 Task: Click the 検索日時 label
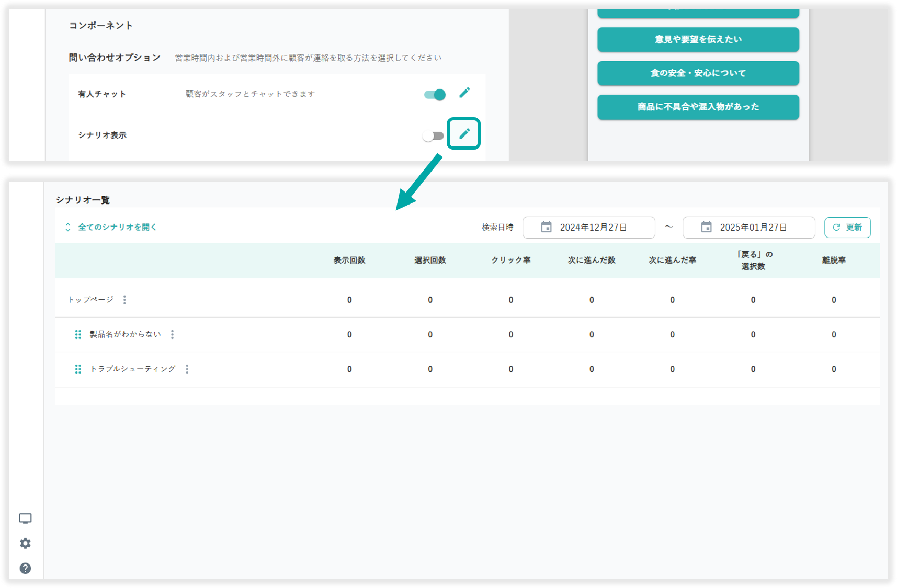(497, 227)
